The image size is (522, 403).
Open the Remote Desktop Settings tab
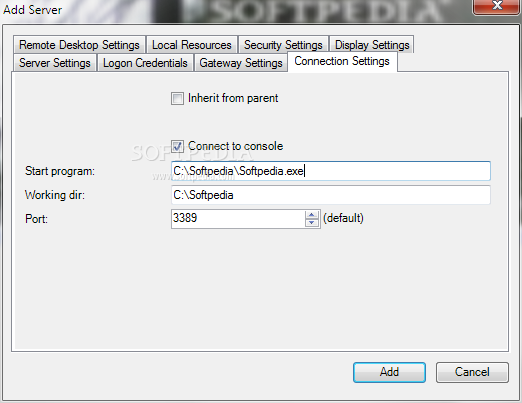pyautogui.click(x=79, y=45)
